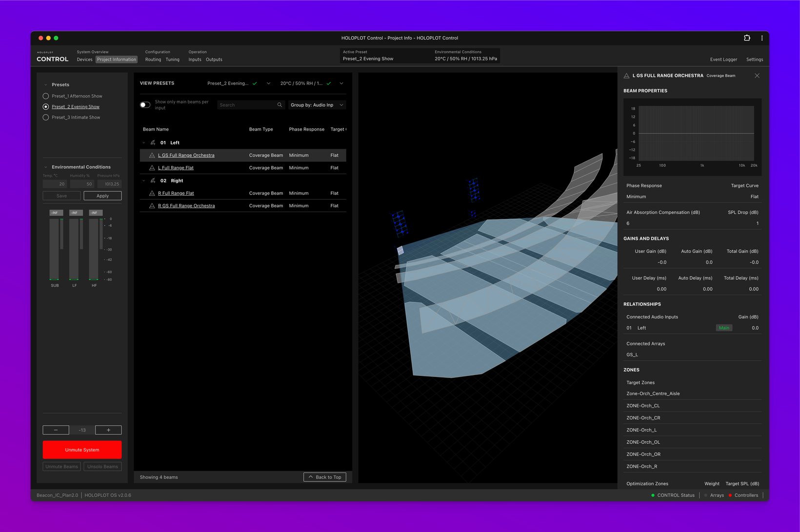Decrease system gain with minus button
This screenshot has height=532, width=800.
pyautogui.click(x=56, y=430)
